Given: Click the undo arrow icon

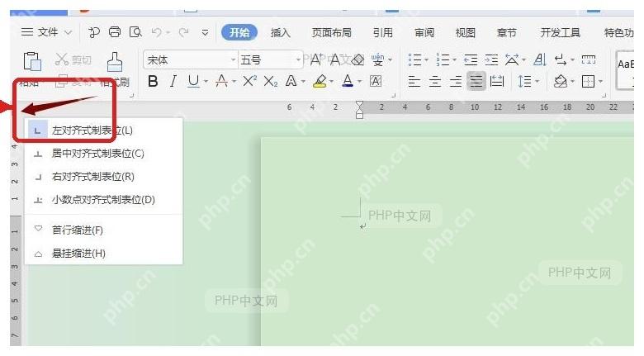Looking at the screenshot, I should click(157, 32).
